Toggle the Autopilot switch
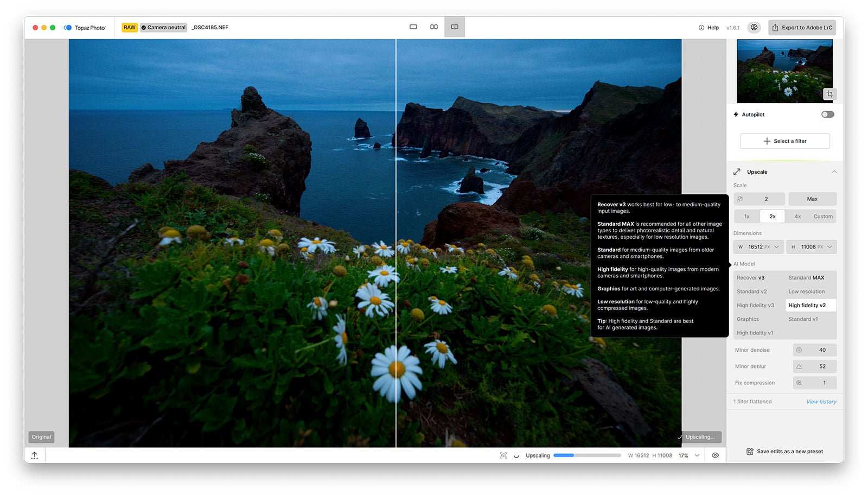 pos(827,115)
